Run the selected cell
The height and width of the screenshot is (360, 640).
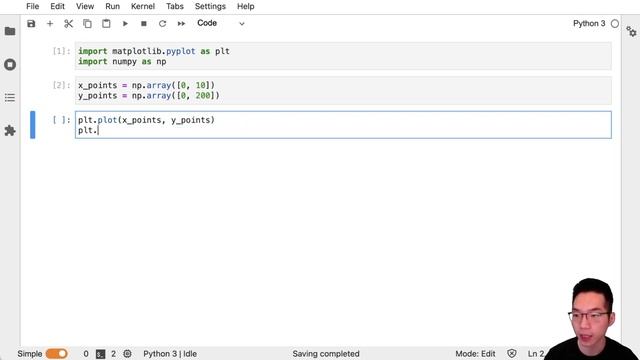(125, 24)
